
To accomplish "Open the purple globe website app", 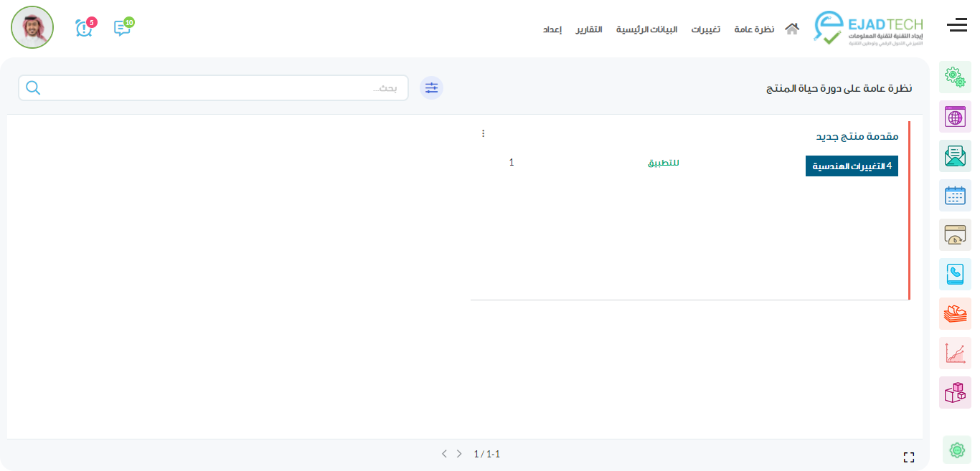I will coord(955,116).
